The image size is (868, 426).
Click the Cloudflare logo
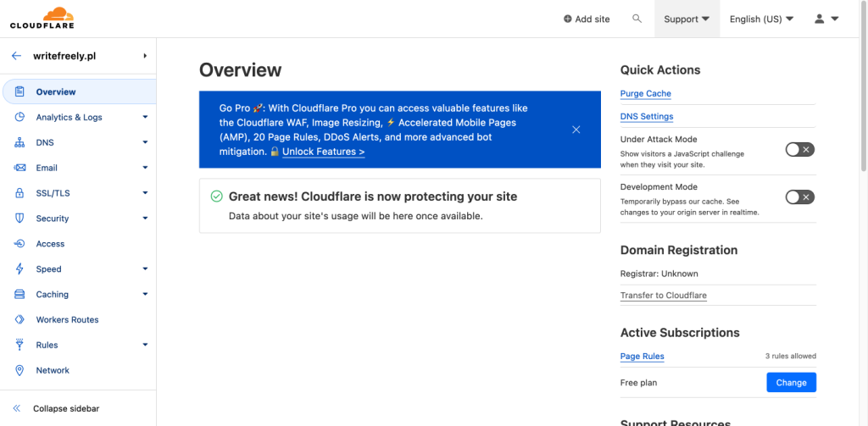(x=42, y=18)
